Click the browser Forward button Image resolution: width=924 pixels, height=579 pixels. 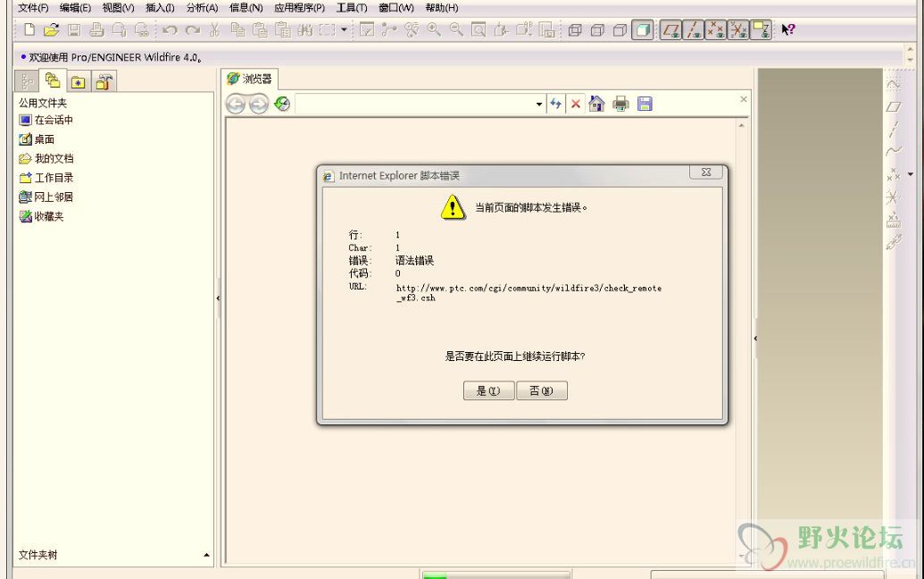(x=259, y=105)
